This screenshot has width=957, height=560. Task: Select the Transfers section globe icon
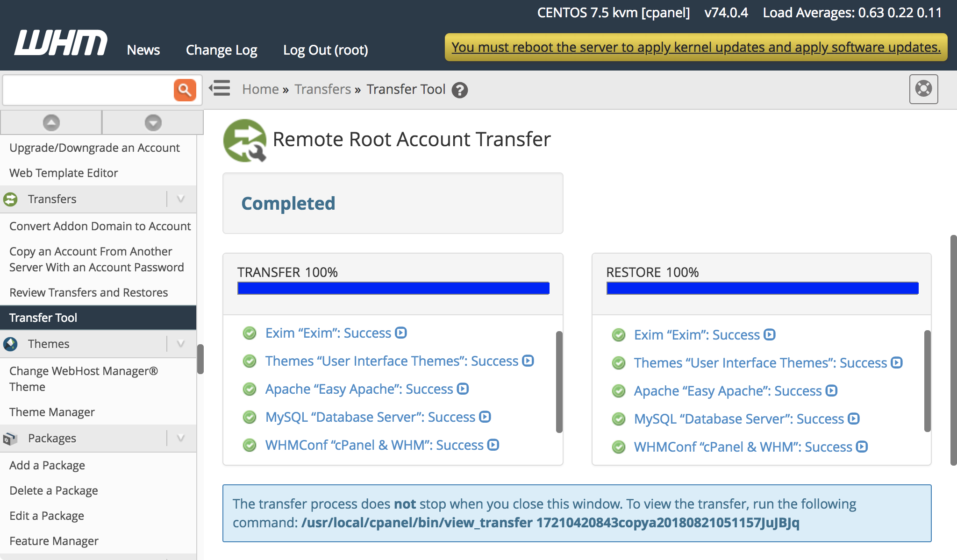click(x=11, y=199)
